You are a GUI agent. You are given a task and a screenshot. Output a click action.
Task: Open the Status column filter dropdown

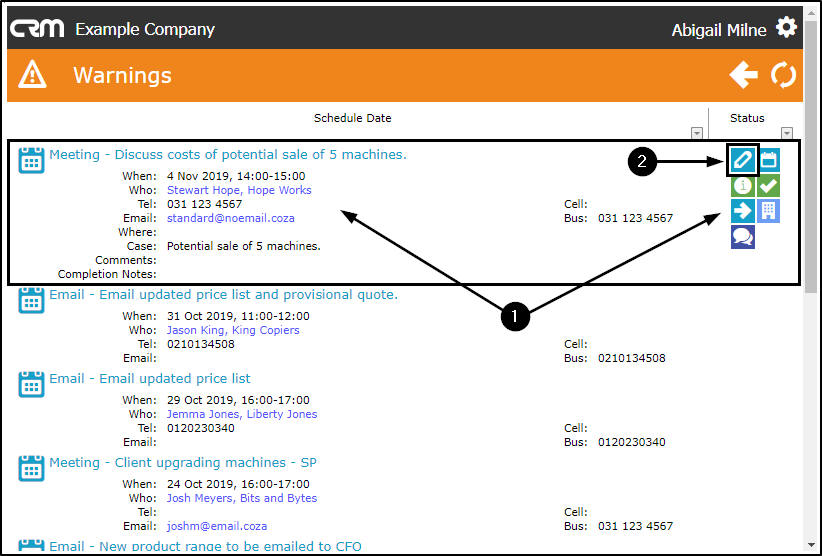[x=787, y=133]
